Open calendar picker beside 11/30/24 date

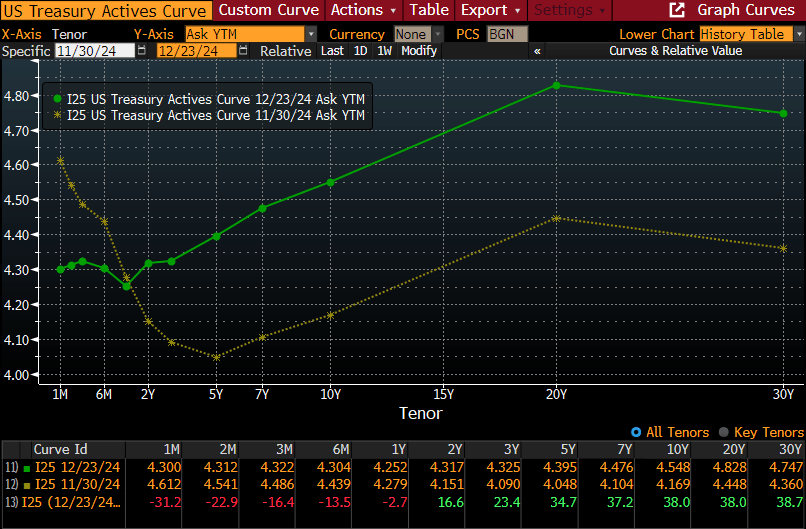click(x=141, y=50)
